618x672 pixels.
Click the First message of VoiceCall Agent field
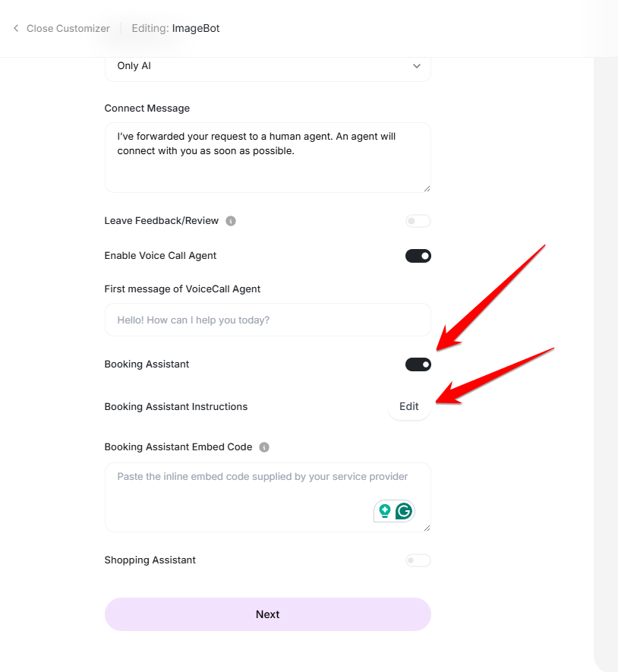[267, 320]
